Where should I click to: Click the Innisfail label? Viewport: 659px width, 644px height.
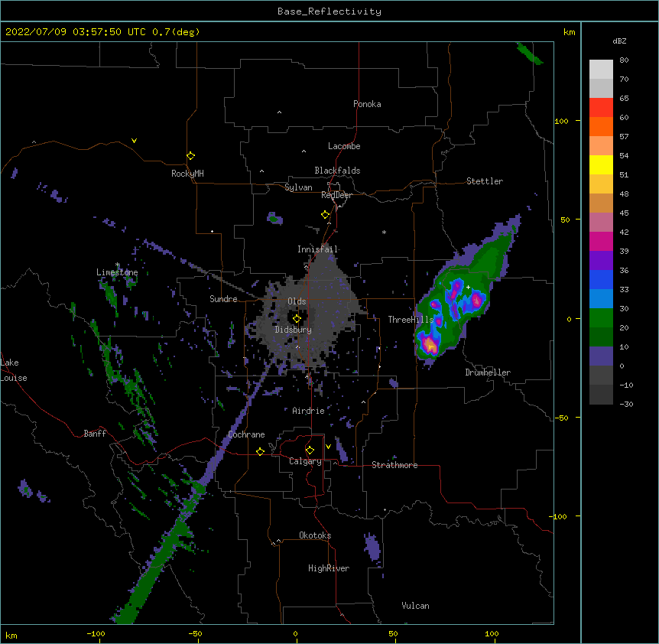coord(317,249)
